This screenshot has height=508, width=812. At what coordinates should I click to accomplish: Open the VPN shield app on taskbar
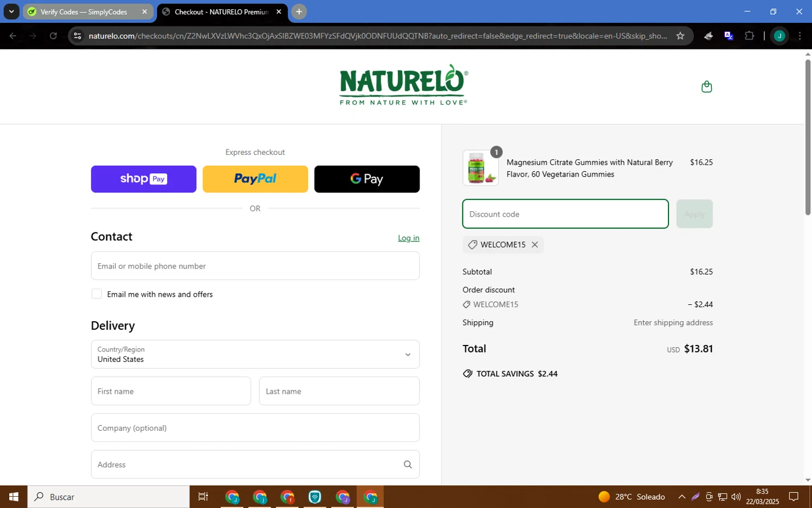click(x=315, y=497)
